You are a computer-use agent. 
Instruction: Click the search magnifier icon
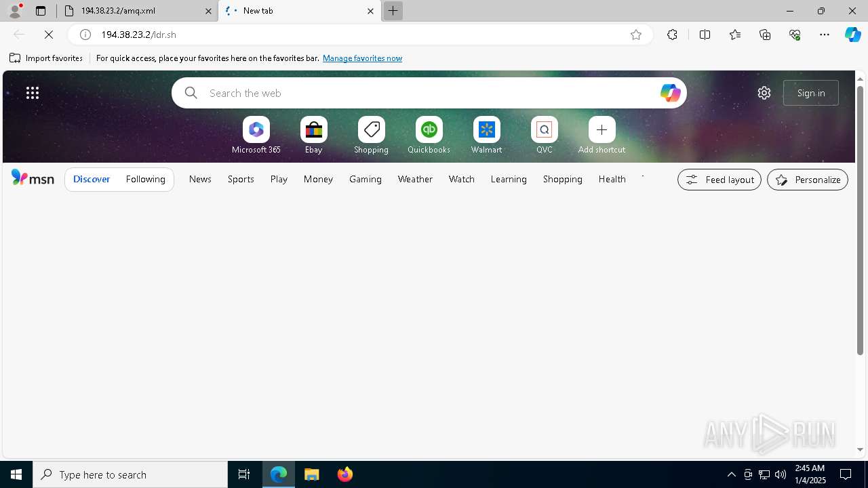[x=191, y=93]
